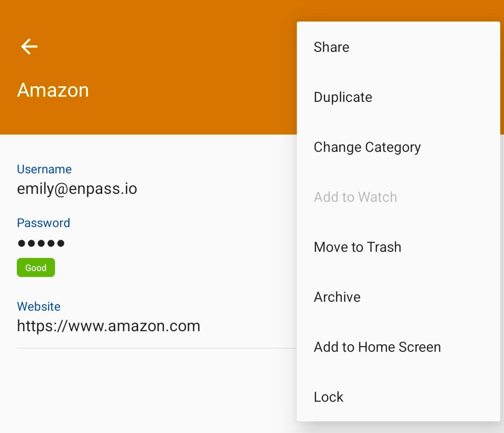Click the Password field label
The image size is (504, 433).
(x=43, y=223)
